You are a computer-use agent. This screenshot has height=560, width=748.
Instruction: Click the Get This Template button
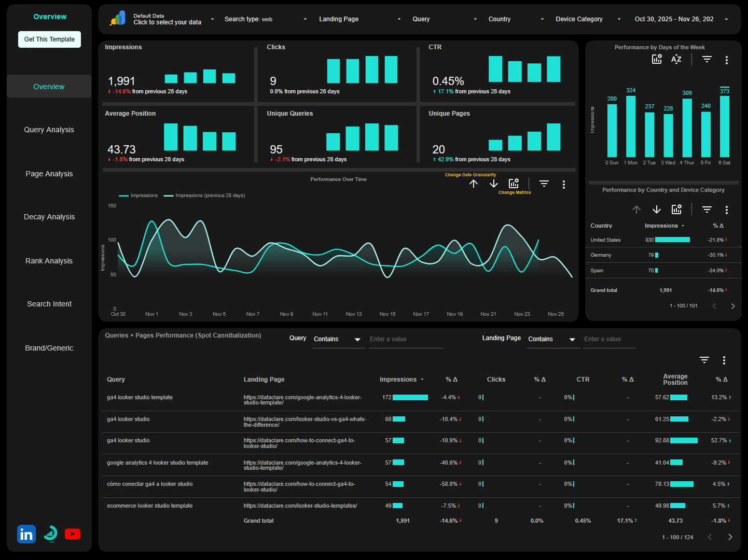click(x=49, y=39)
